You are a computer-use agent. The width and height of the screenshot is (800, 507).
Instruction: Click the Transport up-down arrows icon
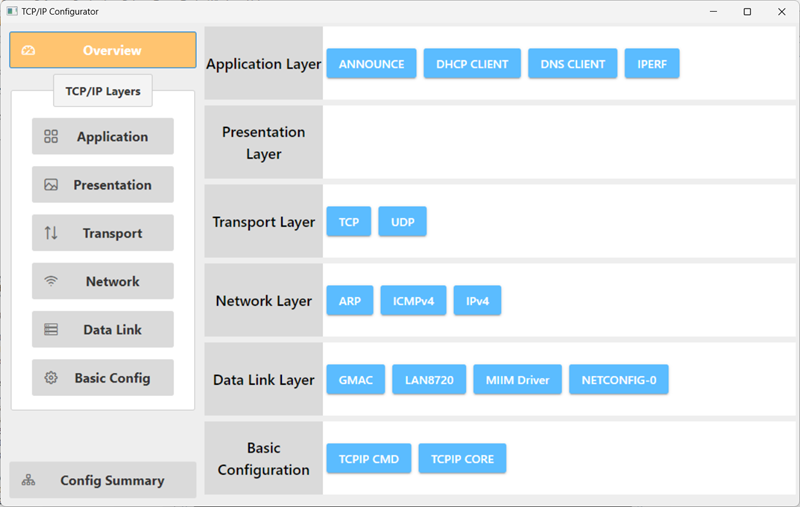(51, 233)
